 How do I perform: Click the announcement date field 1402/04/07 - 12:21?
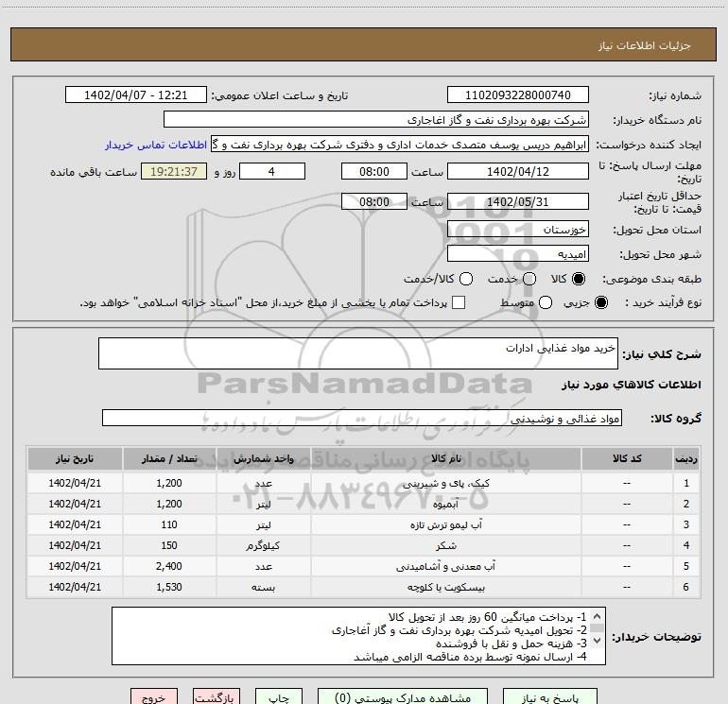coord(136,94)
